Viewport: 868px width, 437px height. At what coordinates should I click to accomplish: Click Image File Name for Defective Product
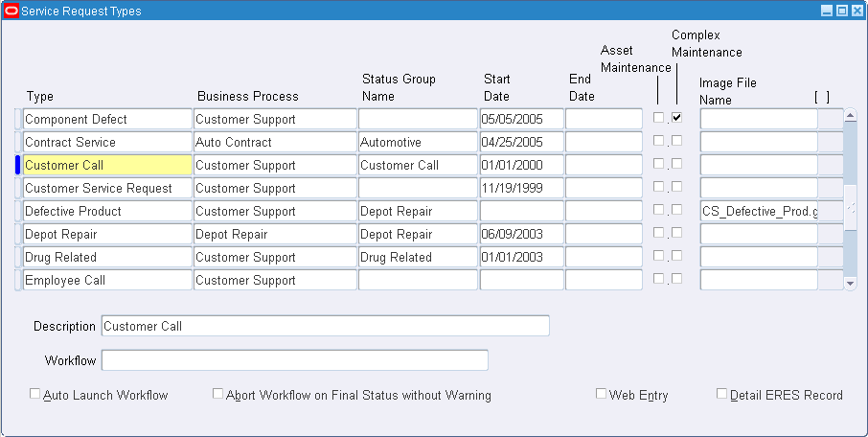tap(759, 211)
